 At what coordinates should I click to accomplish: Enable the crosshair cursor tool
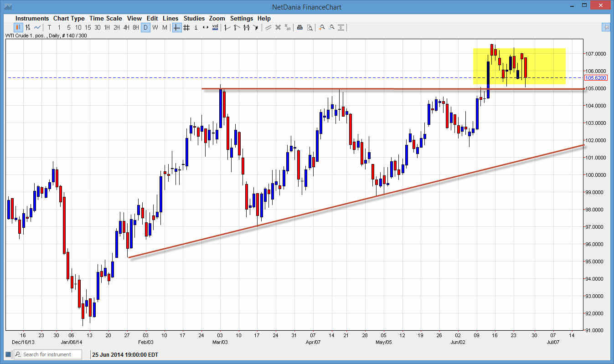click(x=176, y=27)
